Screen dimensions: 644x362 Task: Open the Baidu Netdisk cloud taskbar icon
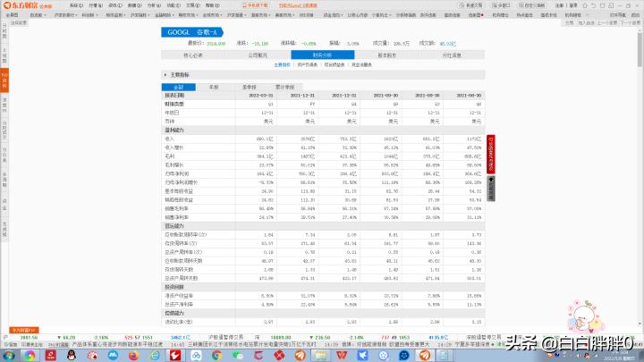(196, 356)
